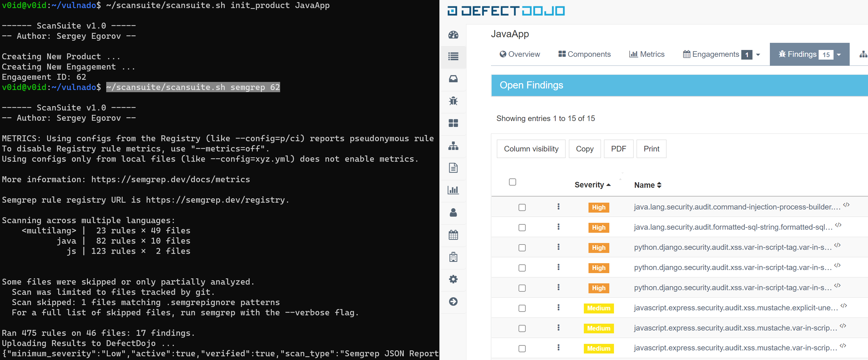Click the user profile sidebar icon
The height and width of the screenshot is (360, 868).
(x=453, y=213)
